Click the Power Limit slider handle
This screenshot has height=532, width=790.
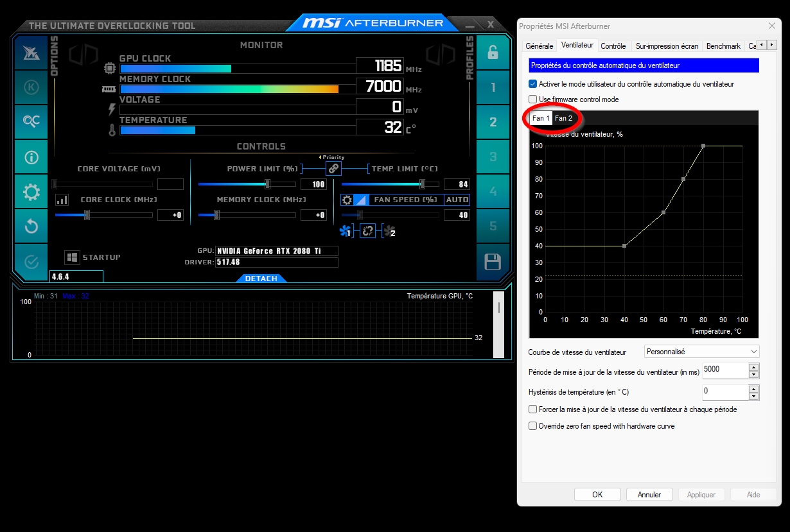tap(267, 184)
